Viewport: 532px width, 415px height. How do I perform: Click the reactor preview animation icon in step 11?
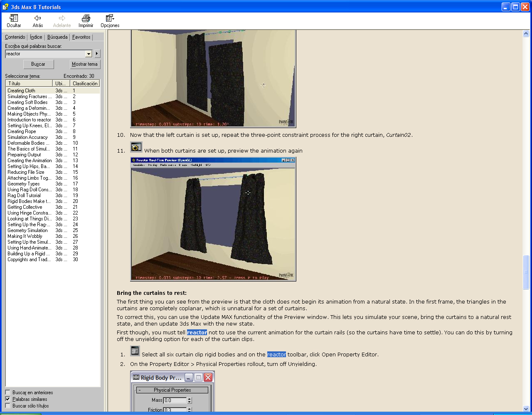136,147
